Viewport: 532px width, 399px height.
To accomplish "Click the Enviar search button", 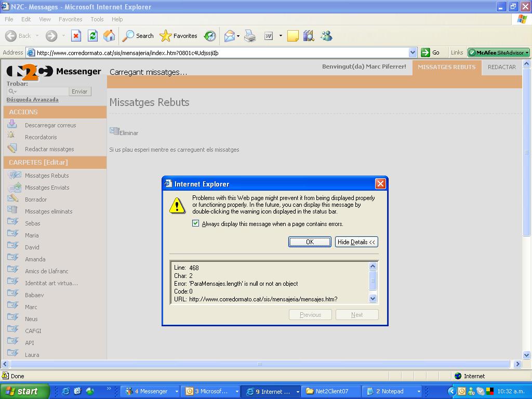I will 79,91.
